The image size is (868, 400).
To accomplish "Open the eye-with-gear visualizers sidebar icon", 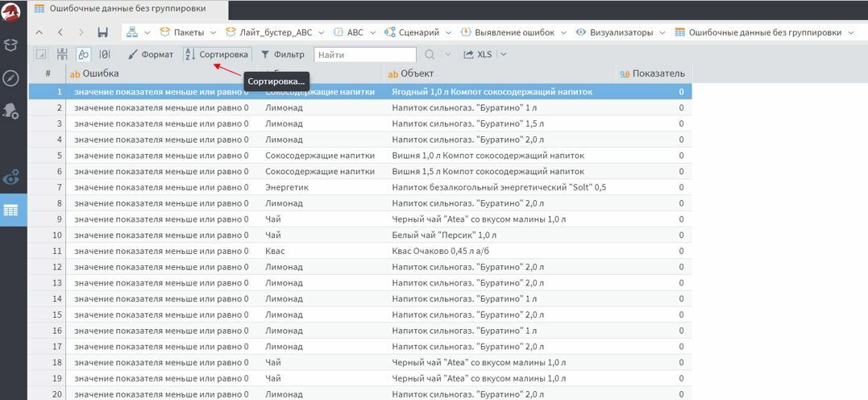I will click(10, 178).
